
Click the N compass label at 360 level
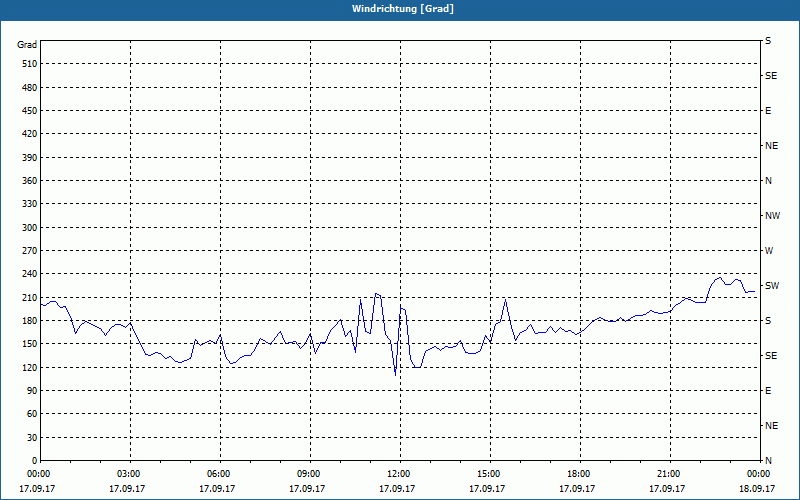click(x=768, y=181)
